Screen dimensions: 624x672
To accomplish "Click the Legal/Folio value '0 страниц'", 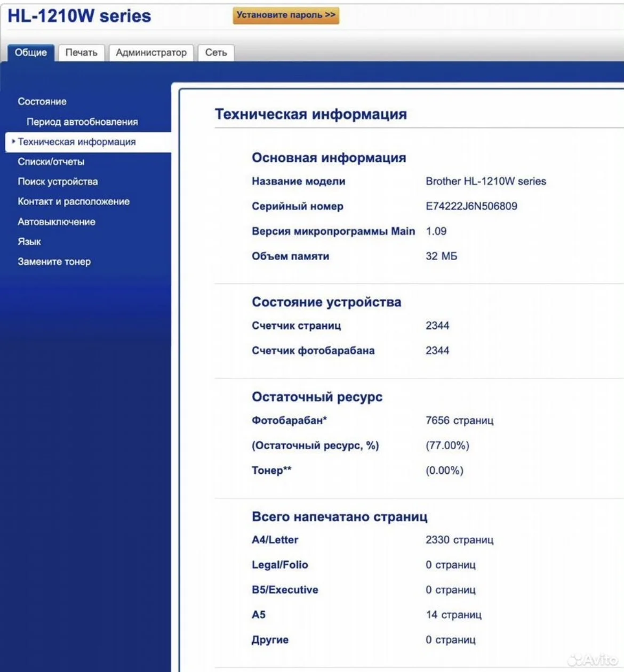I will [451, 565].
